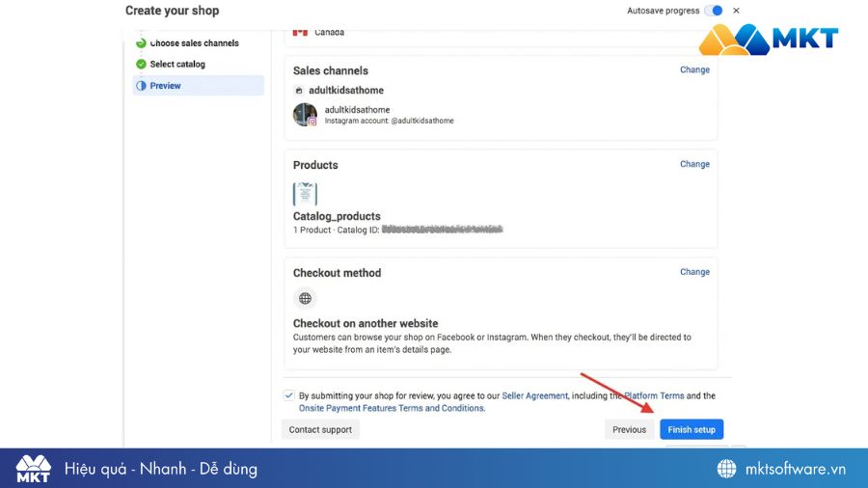The image size is (868, 488).
Task: Click the Select catalog green checkmark icon
Action: coord(141,65)
